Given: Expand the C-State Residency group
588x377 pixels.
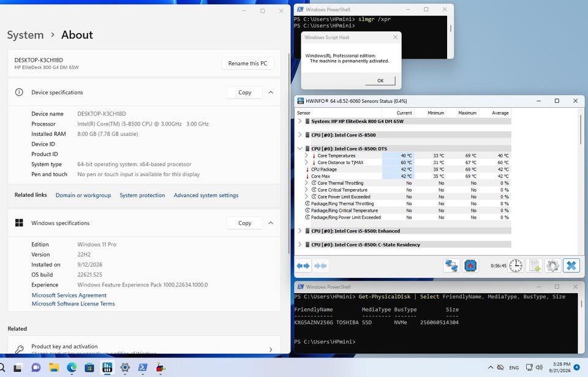Looking at the screenshot, I should (x=300, y=244).
